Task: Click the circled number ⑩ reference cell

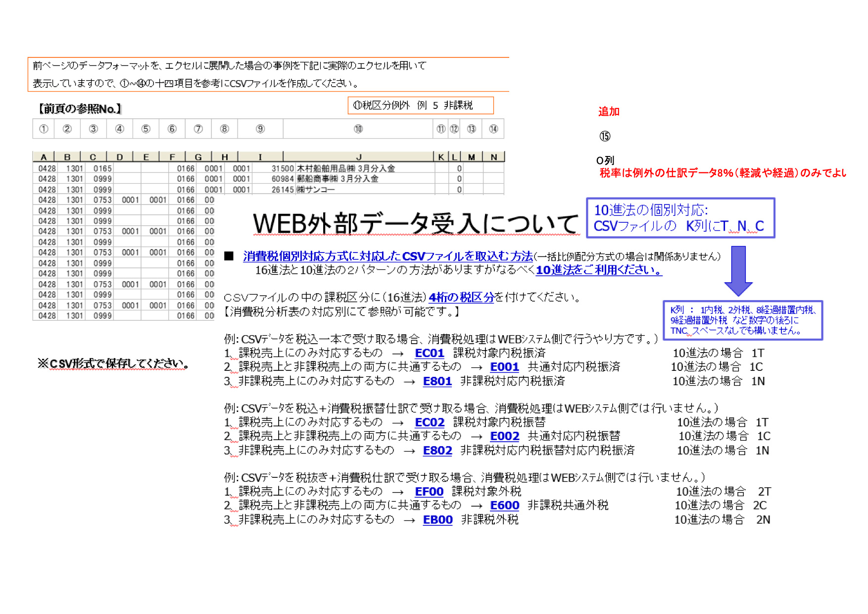Action: (358, 129)
